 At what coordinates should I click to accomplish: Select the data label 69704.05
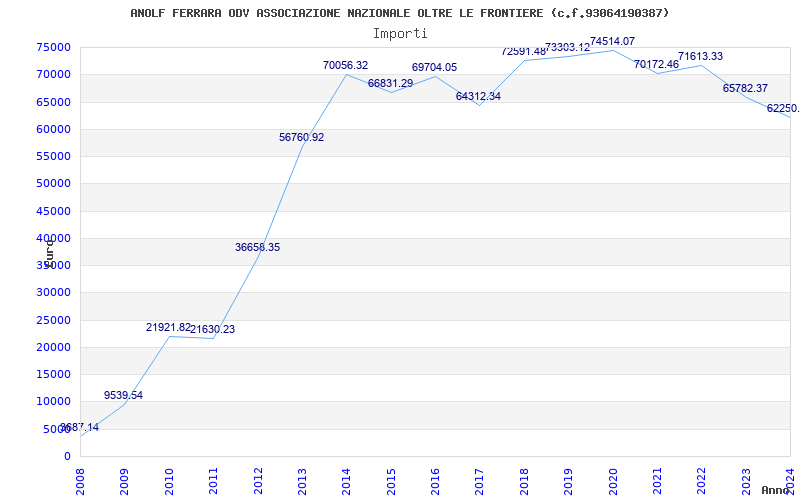click(435, 67)
